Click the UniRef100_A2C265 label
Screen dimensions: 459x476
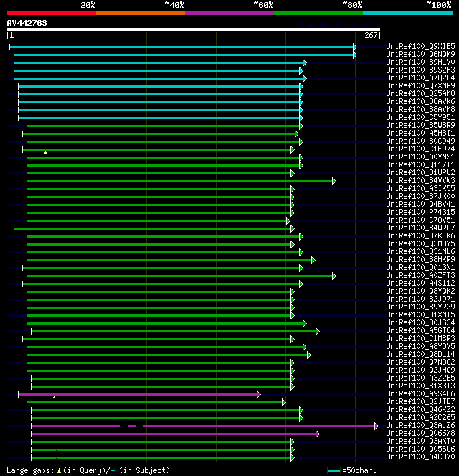420,417
